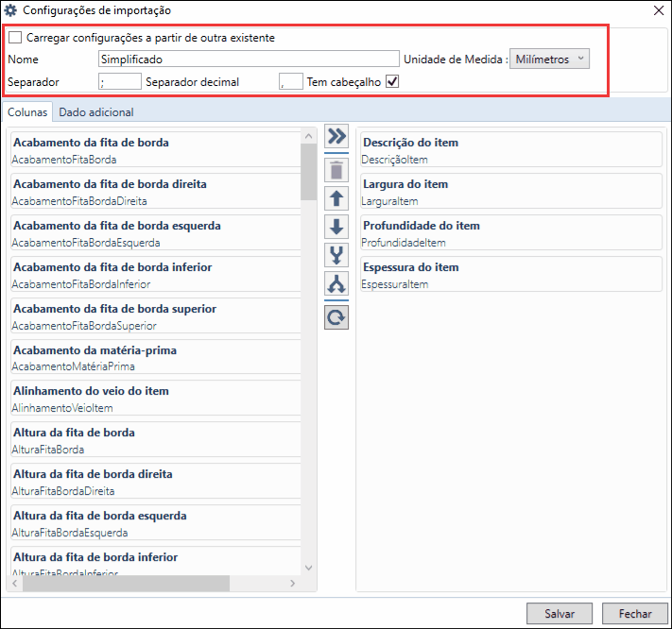
Task: Click the split columns icon
Action: point(336,283)
